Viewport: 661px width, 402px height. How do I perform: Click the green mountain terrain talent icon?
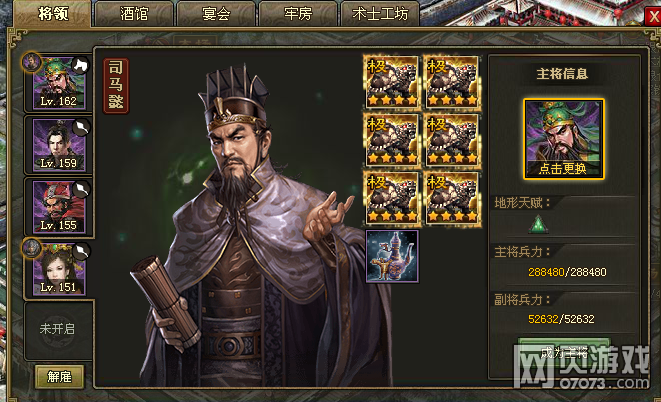pos(538,224)
